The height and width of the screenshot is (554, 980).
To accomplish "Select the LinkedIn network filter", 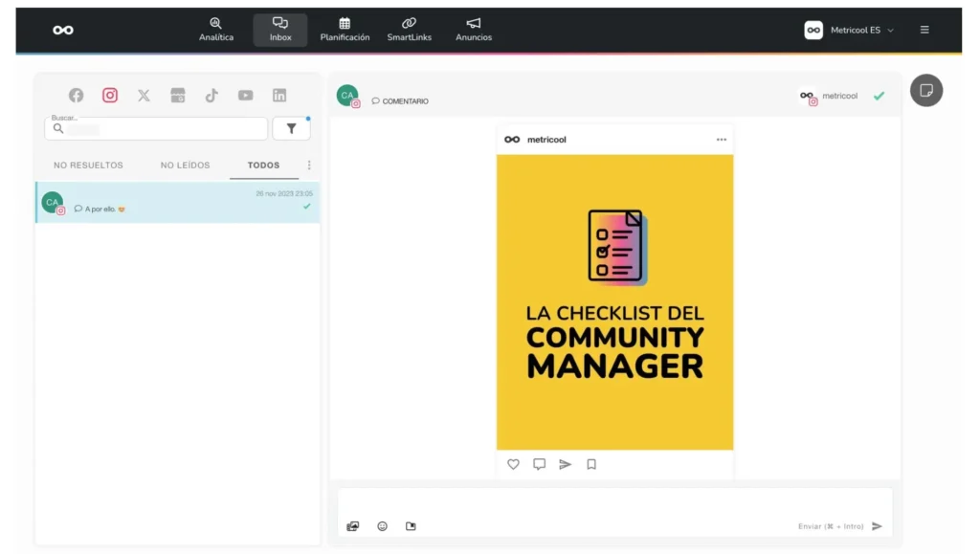I will pos(278,95).
